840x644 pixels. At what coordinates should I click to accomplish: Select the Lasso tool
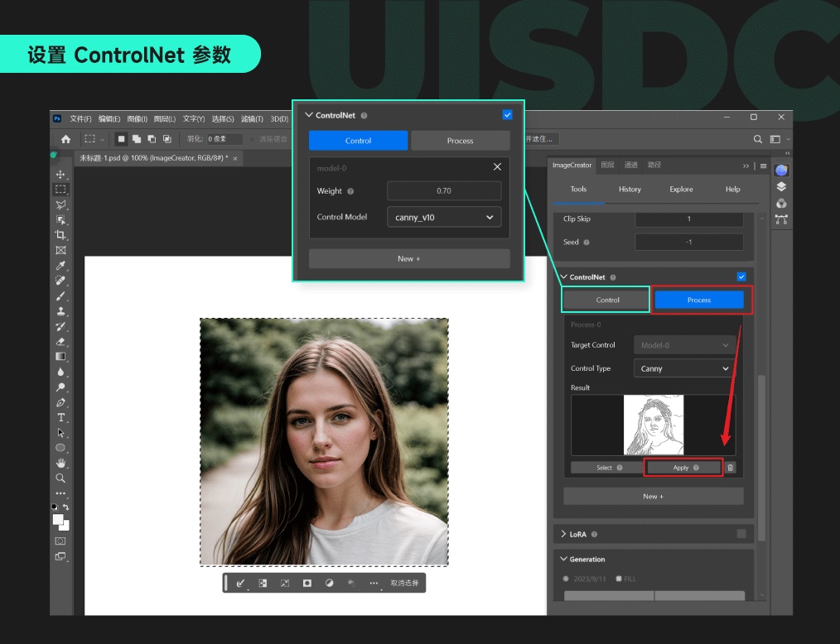pyautogui.click(x=60, y=204)
